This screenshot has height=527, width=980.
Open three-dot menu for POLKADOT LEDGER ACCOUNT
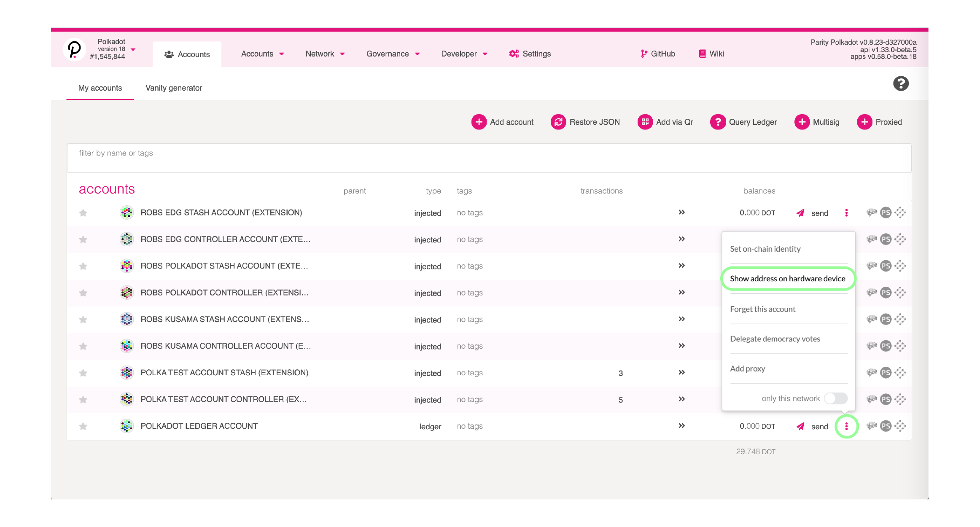coord(846,426)
